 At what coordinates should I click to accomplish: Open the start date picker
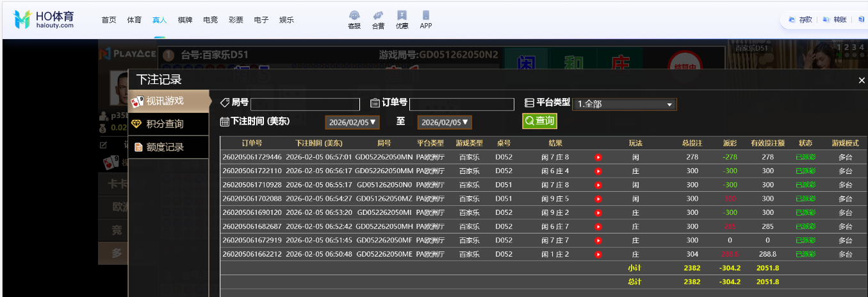click(352, 123)
